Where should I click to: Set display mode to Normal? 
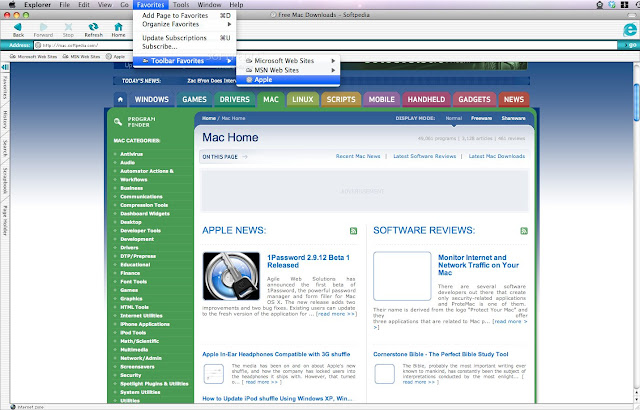click(453, 118)
